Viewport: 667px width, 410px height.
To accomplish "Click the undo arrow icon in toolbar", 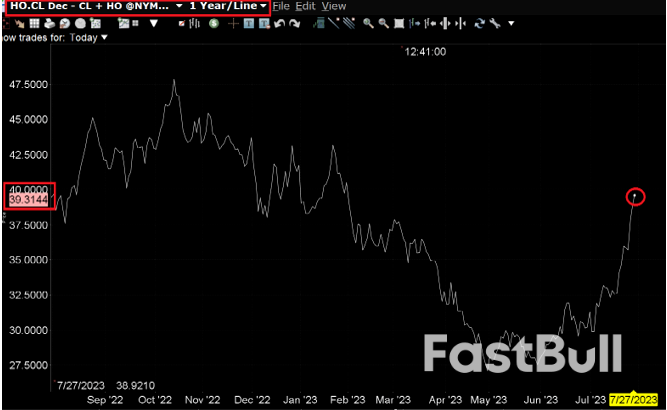I will (x=279, y=23).
